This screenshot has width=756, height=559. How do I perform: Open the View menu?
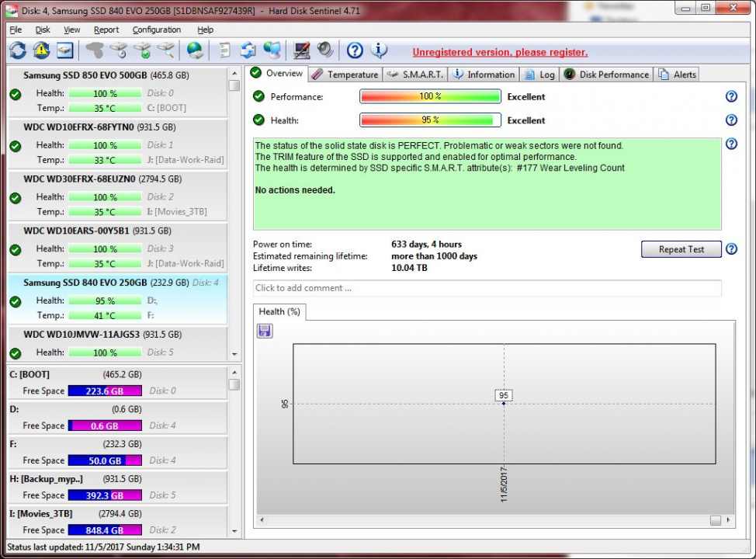click(x=72, y=30)
